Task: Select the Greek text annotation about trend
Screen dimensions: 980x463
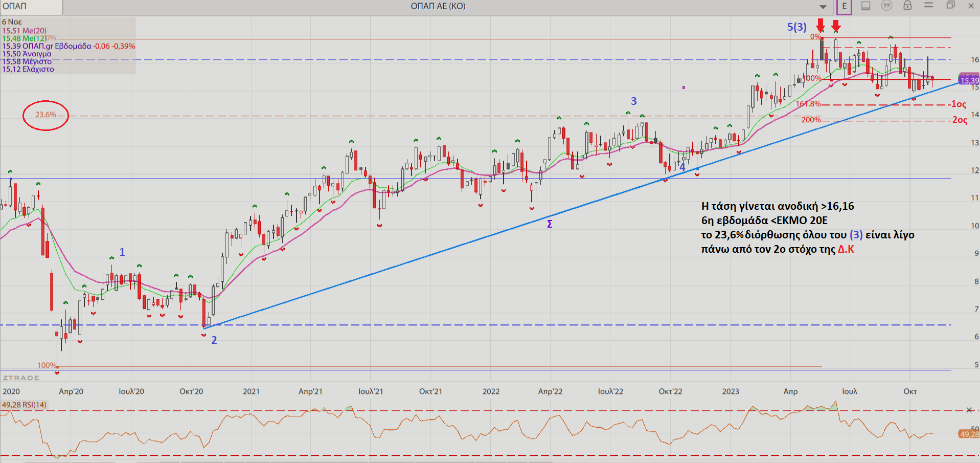Action: (808, 228)
